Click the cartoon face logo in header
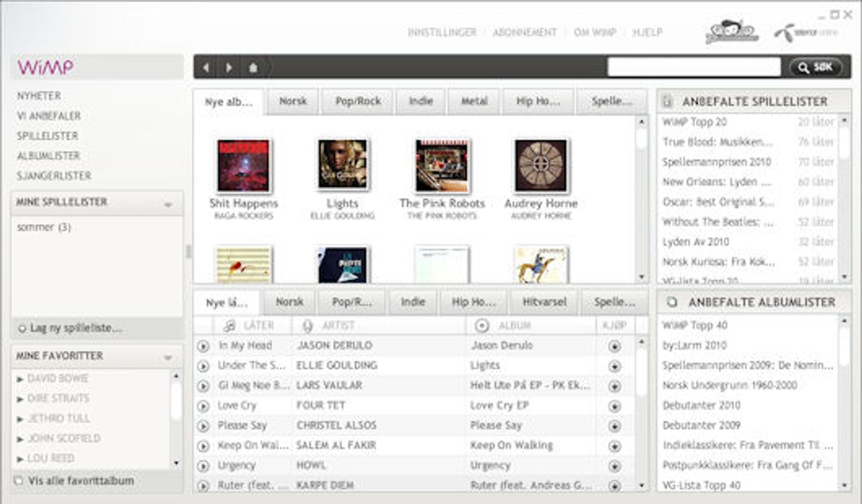862x504 pixels. point(732,32)
